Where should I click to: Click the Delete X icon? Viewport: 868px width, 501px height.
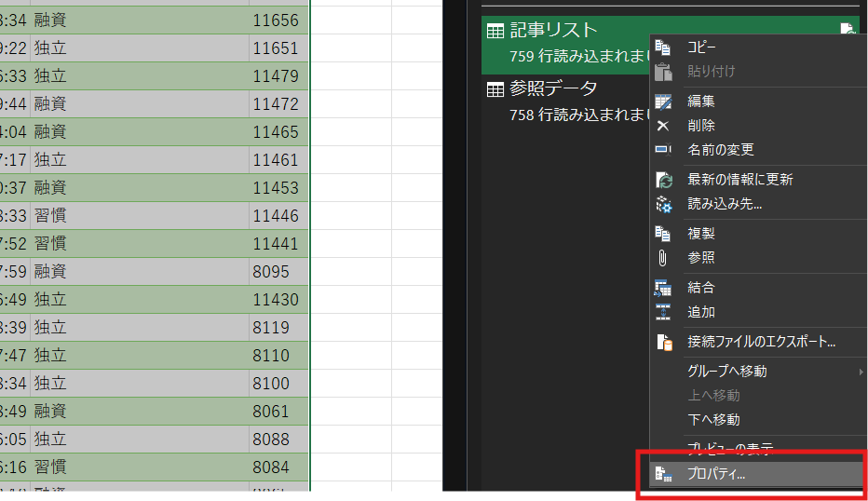click(663, 126)
